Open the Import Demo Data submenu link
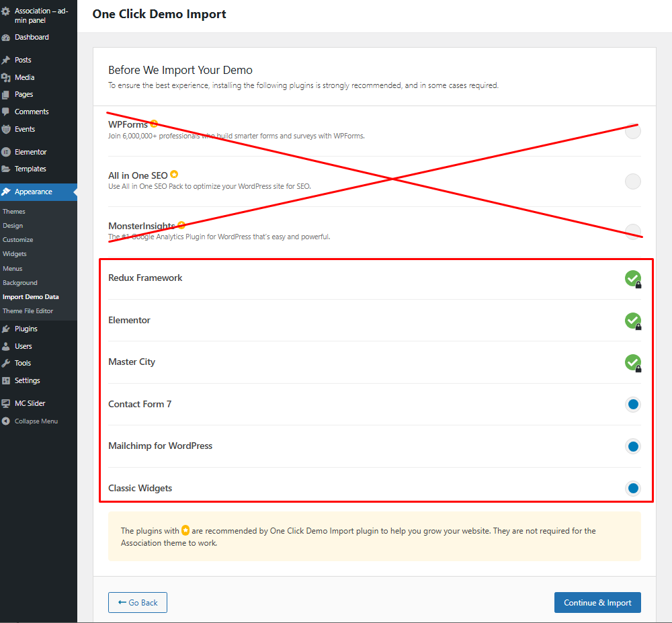The width and height of the screenshot is (672, 623). (31, 297)
